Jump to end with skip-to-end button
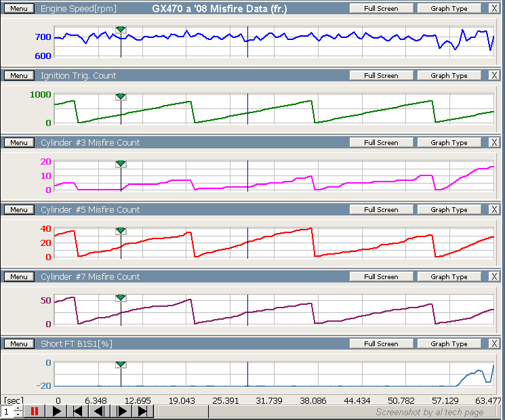The width and height of the screenshot is (505, 420). (x=143, y=411)
